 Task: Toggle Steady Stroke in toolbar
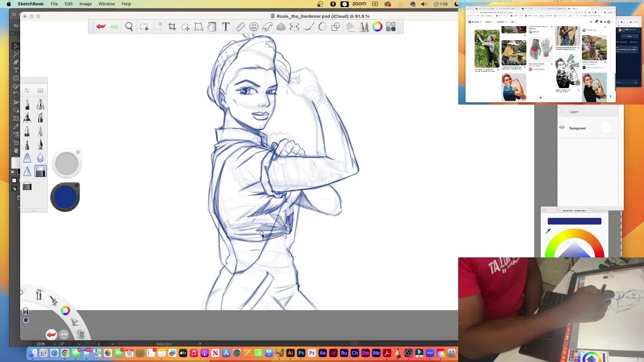tap(309, 27)
